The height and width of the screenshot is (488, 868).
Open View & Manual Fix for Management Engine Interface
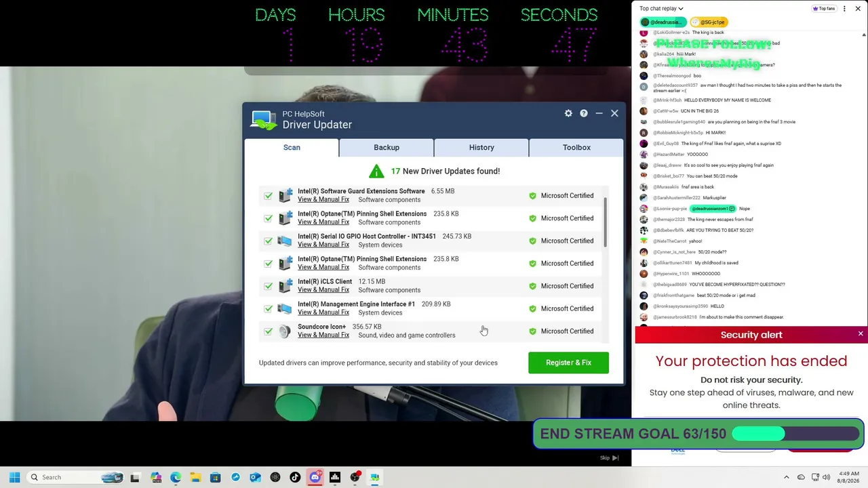coord(323,312)
